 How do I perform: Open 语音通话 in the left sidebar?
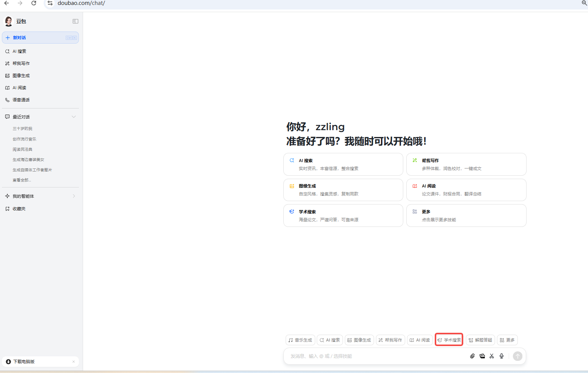40,100
